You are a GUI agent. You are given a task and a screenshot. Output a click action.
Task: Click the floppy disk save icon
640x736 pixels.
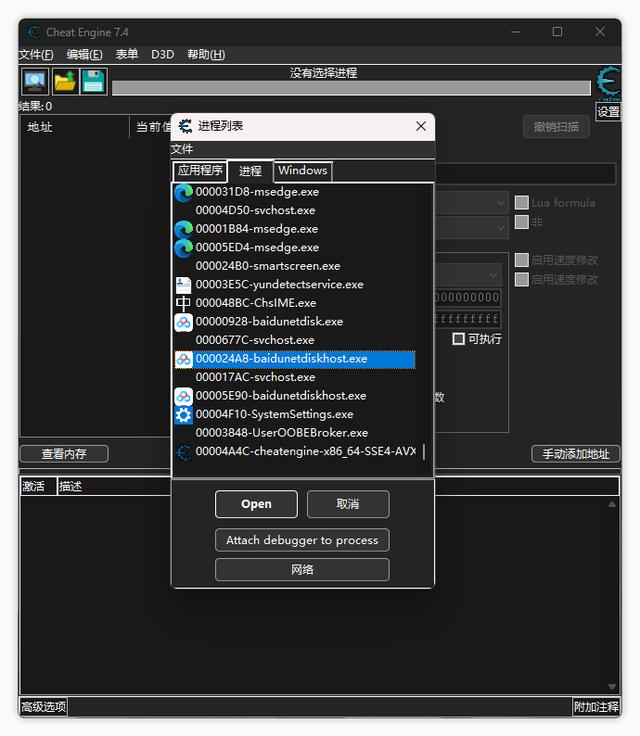tap(93, 82)
